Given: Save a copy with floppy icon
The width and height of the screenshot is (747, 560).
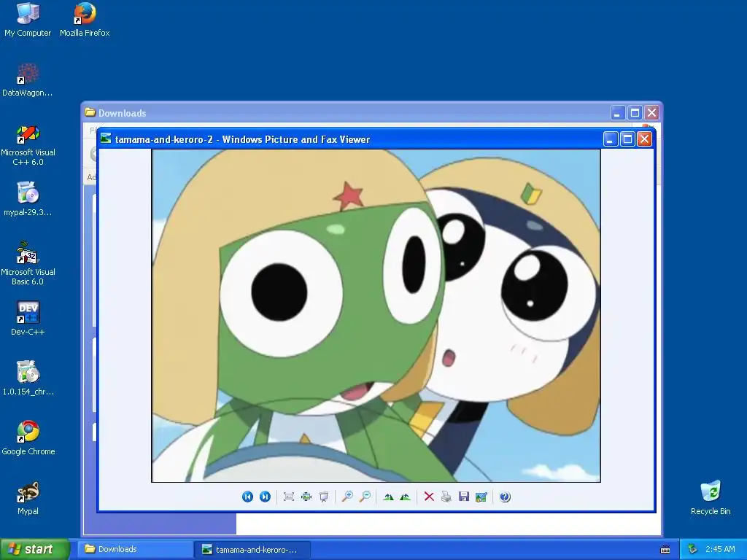Looking at the screenshot, I should [463, 497].
